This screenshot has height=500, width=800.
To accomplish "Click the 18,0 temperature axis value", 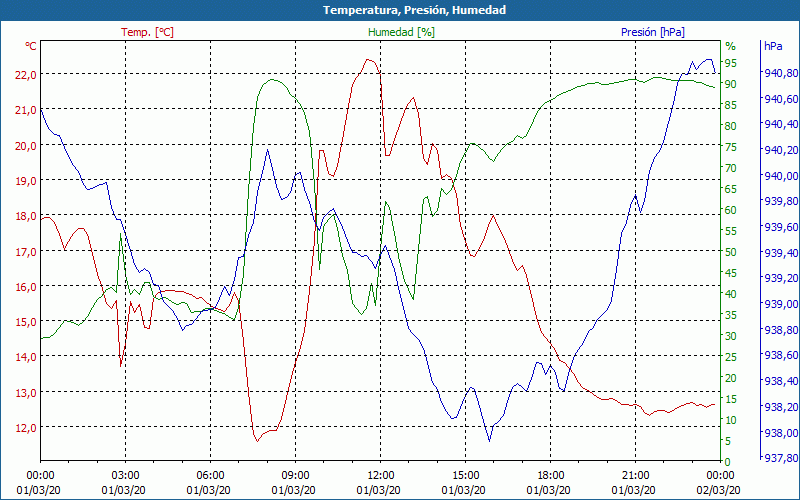I will (26, 216).
